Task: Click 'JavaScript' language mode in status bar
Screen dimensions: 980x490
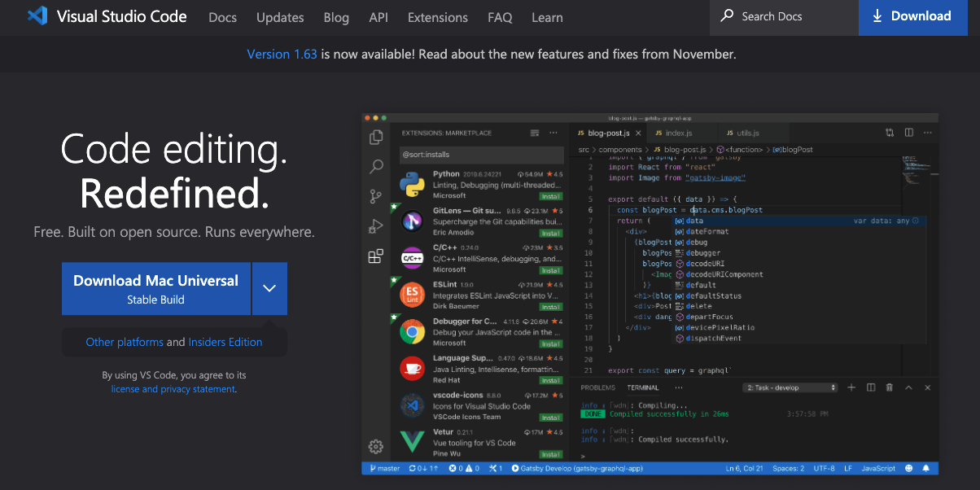Action: (879, 468)
